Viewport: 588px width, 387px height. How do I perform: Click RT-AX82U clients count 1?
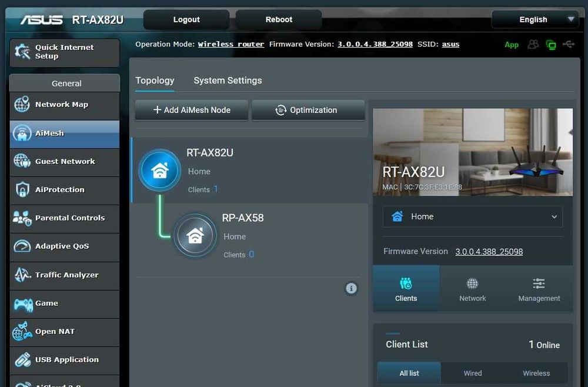(x=216, y=189)
